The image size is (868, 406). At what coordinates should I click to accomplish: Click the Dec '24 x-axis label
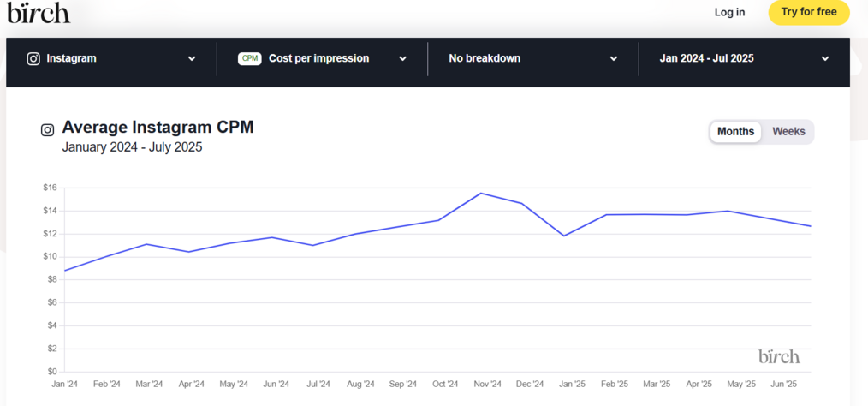point(530,384)
